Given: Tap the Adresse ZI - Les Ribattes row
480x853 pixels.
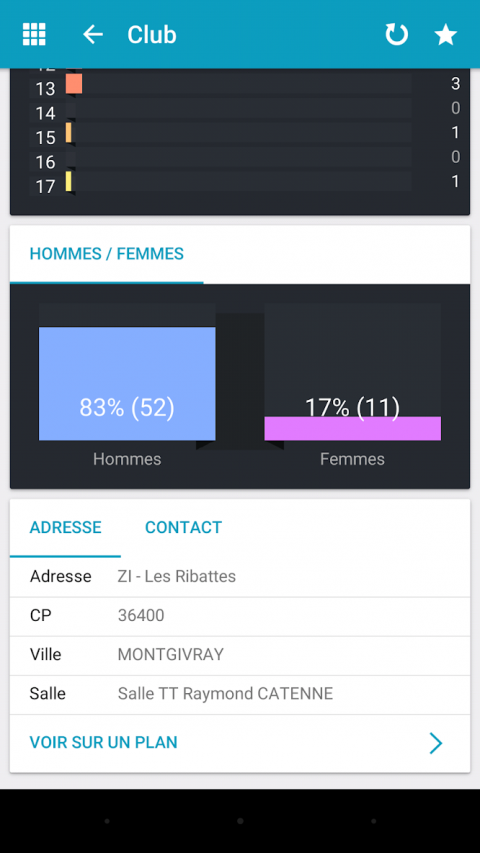Looking at the screenshot, I should point(240,577).
